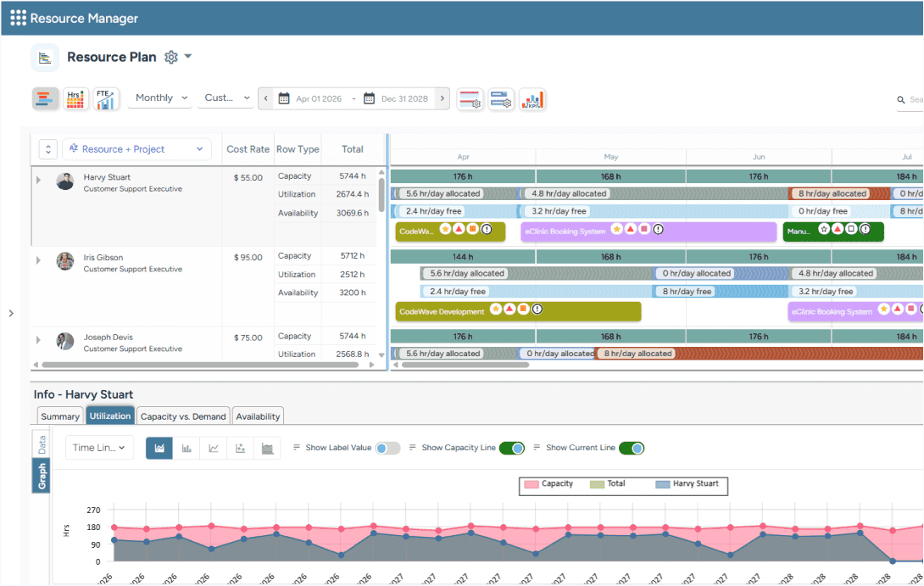Open the Custom range dropdown
Screen dimensions: 924x586
(x=226, y=98)
